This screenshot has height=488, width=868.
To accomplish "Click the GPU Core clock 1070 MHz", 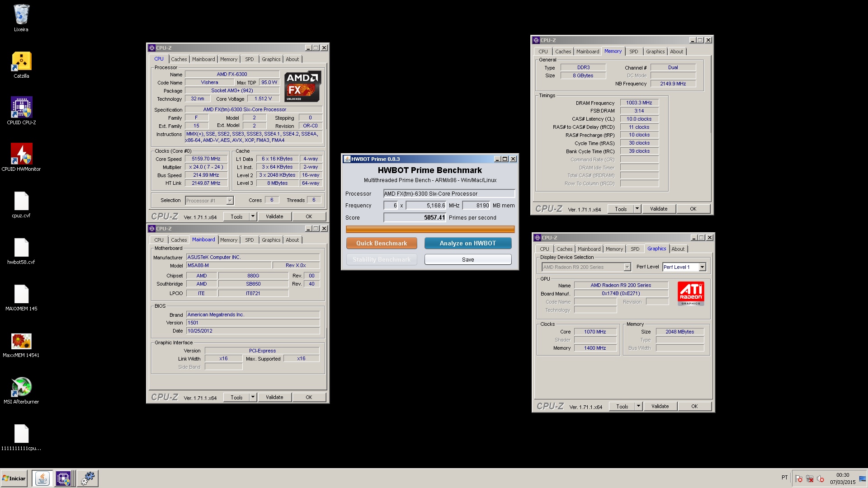I will [595, 332].
